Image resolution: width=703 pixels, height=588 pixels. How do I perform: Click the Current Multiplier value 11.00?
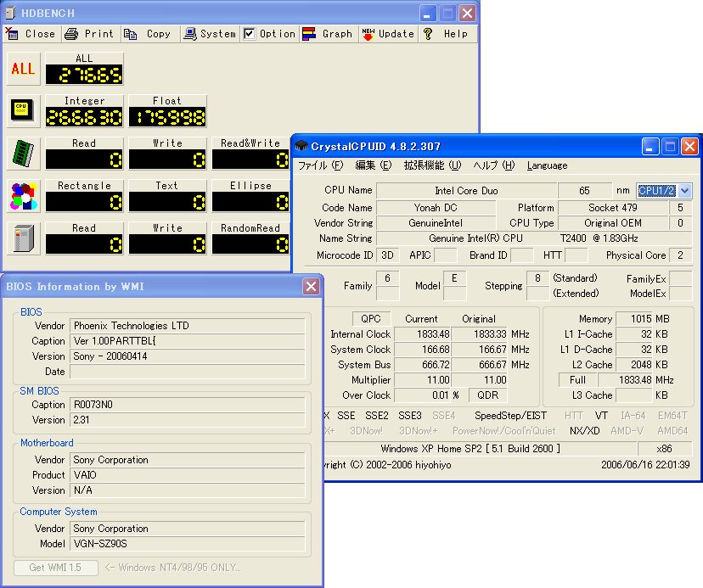423,379
